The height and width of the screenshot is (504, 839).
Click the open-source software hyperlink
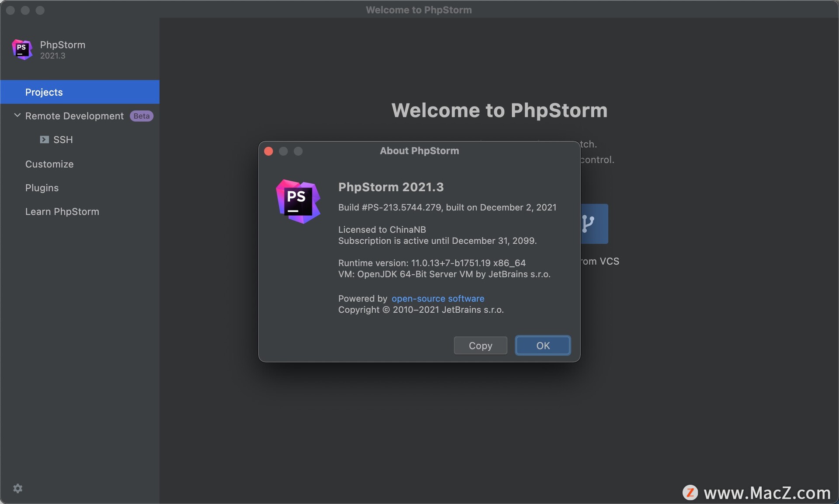438,298
